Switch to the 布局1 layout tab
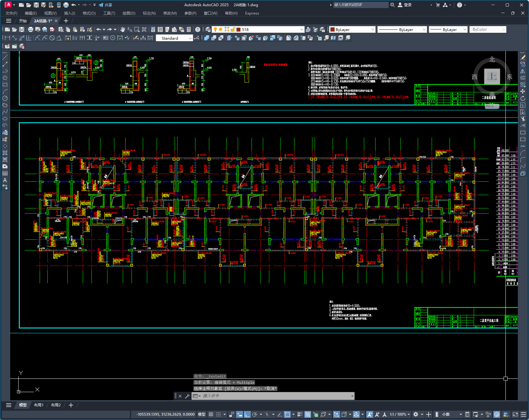The width and height of the screenshot is (529, 420). [39, 405]
